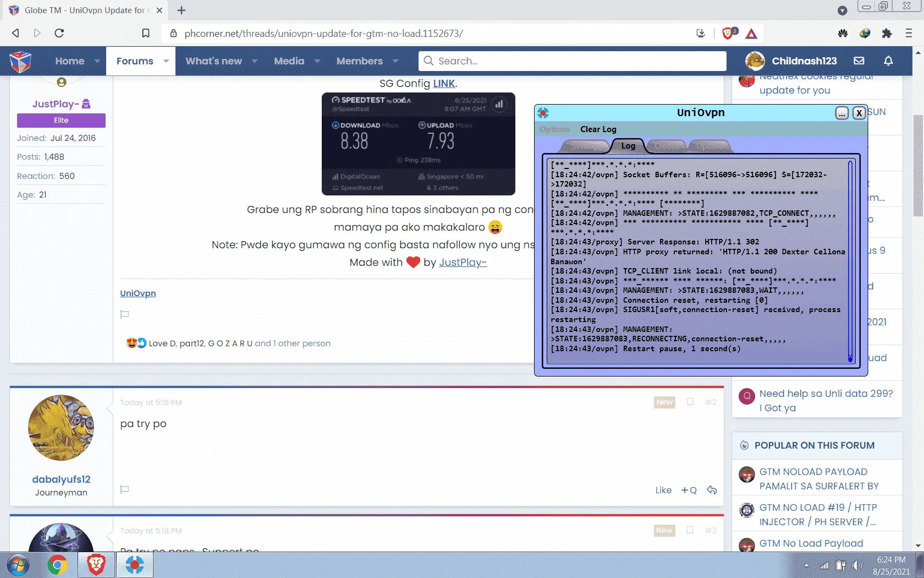Open the Members navigation item
Viewport: 924px width, 578px height.
tap(360, 61)
